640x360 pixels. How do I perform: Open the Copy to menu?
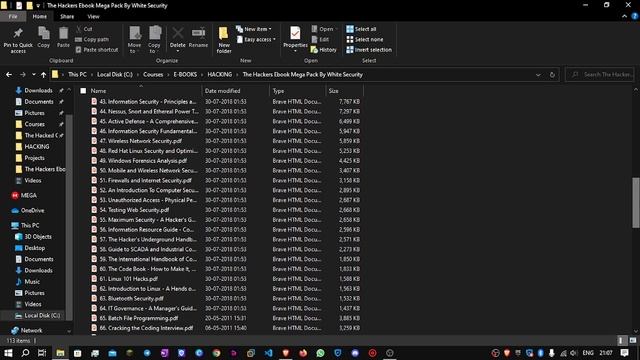point(154,40)
